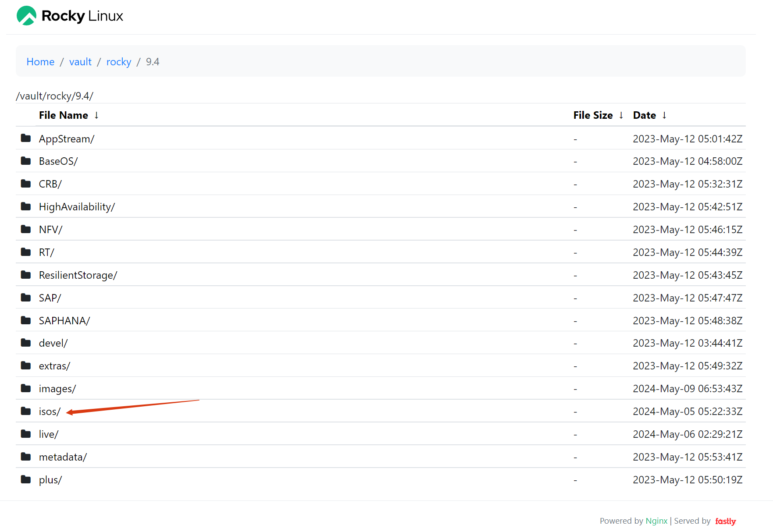Open the isos/ directory
The image size is (773, 532).
tap(50, 411)
